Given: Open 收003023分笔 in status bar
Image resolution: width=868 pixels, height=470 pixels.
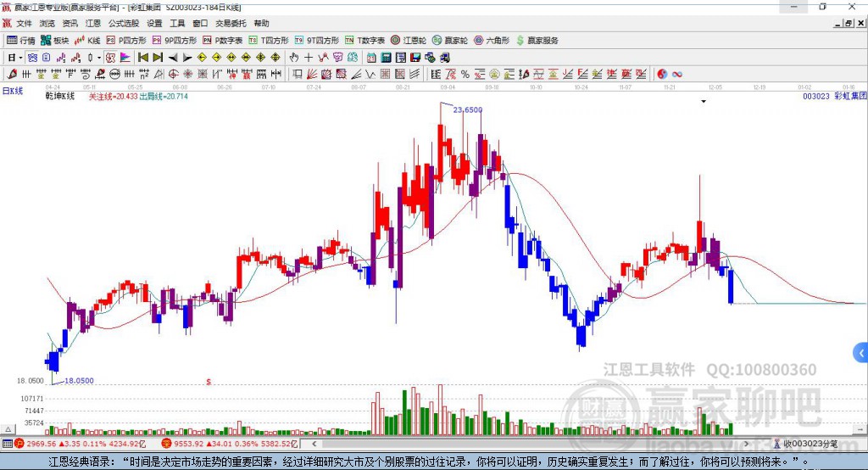Looking at the screenshot, I should 805,444.
